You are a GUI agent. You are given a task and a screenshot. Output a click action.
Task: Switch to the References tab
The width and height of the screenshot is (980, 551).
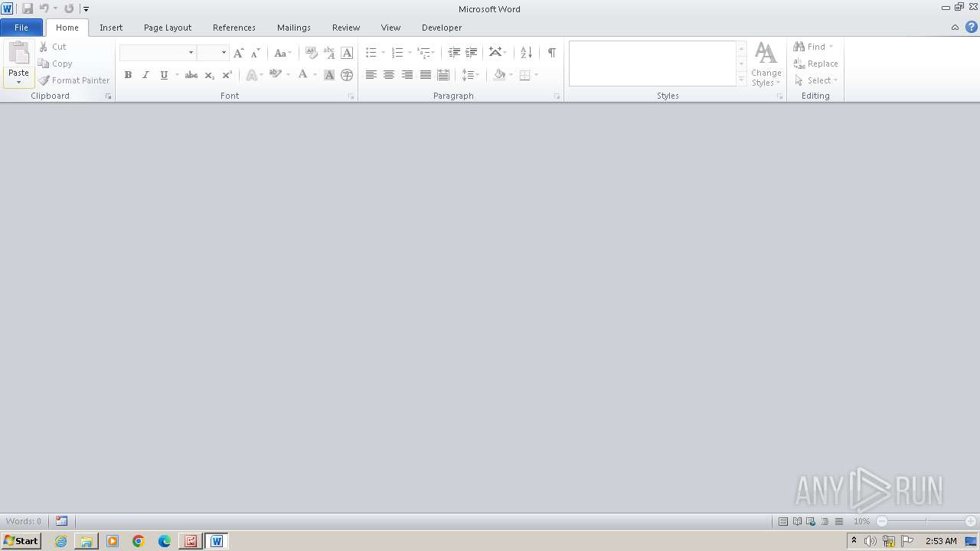[234, 28]
